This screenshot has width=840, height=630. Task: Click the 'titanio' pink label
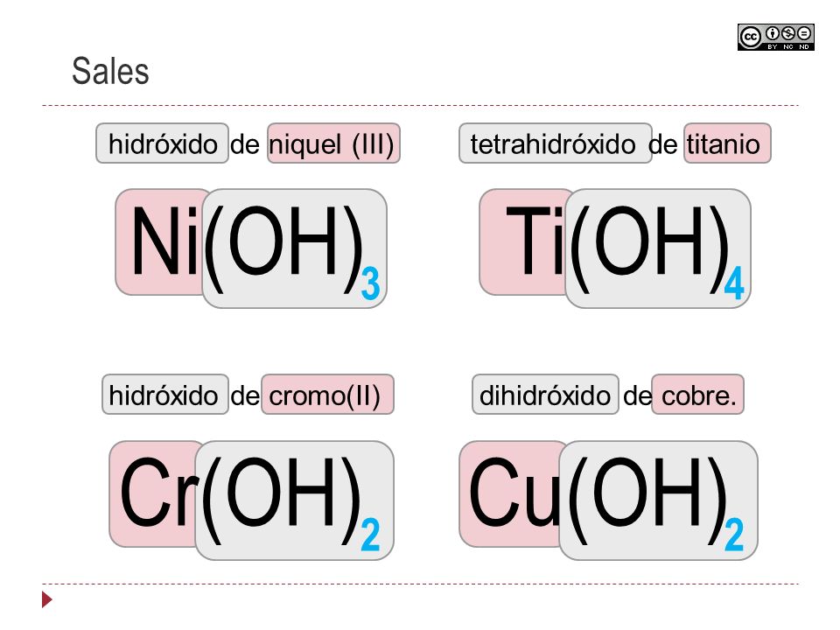(x=727, y=143)
